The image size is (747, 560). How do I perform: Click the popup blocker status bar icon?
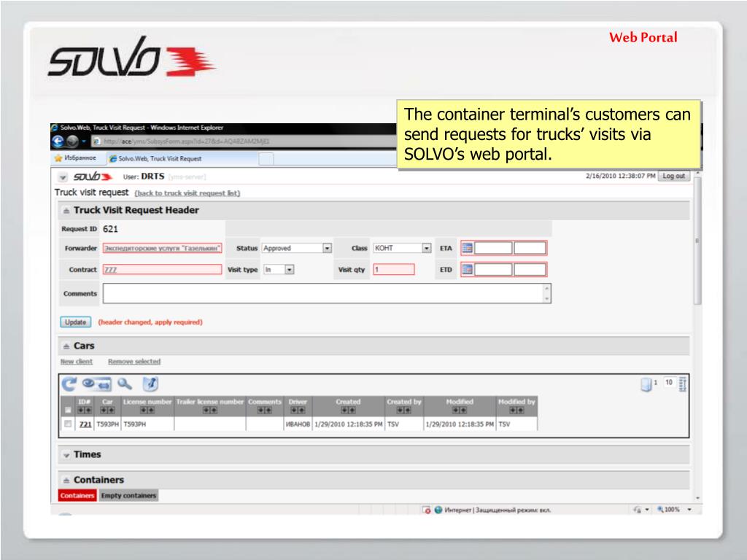[427, 510]
